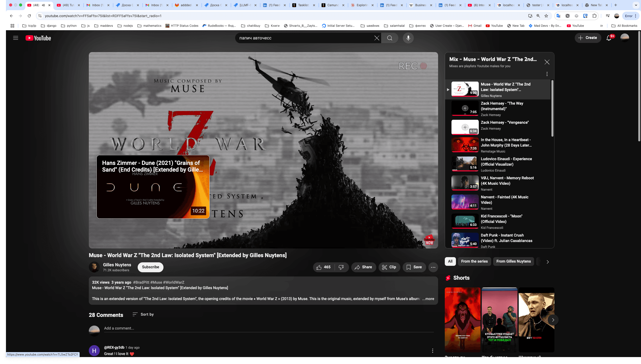Save video to a playlist
The image size is (641, 364).
414,267
